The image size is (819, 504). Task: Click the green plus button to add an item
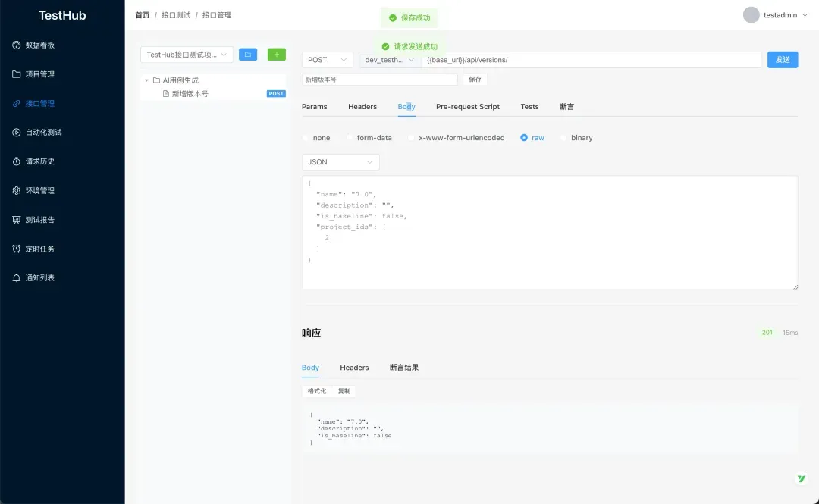tap(276, 54)
